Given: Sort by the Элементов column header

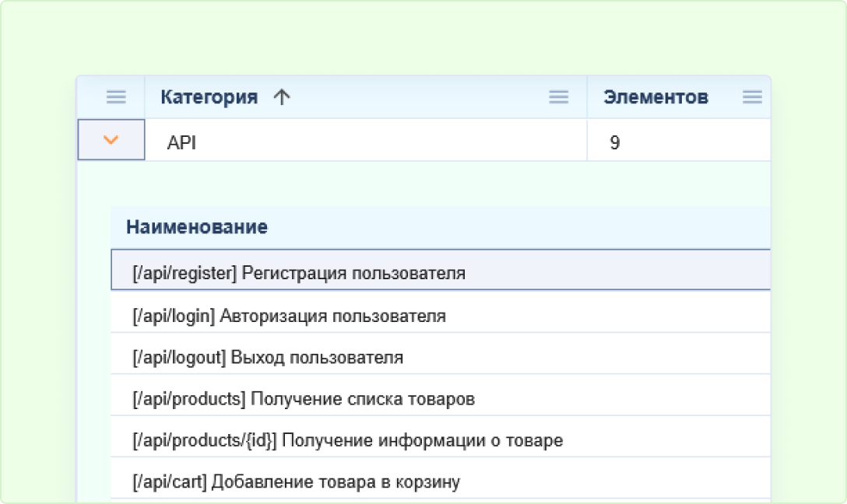Looking at the screenshot, I should 655,97.
